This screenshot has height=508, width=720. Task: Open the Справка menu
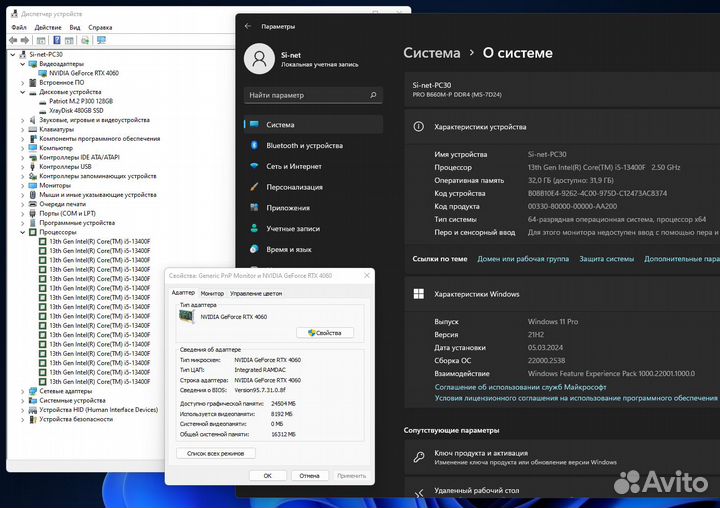click(100, 28)
